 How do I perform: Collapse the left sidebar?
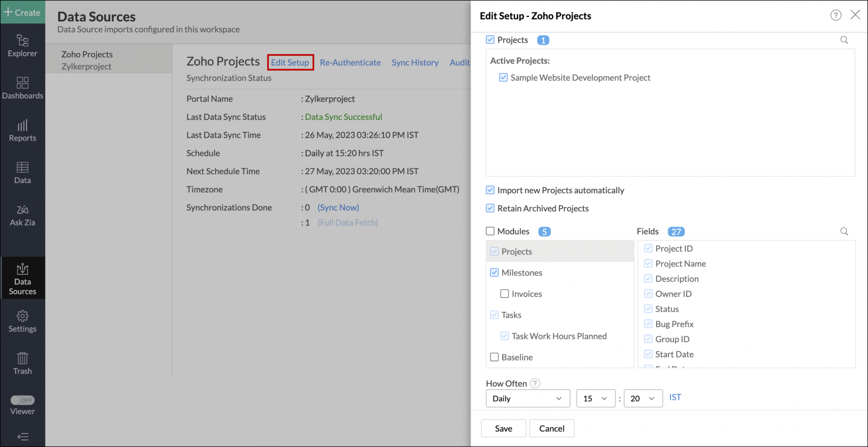[x=23, y=436]
